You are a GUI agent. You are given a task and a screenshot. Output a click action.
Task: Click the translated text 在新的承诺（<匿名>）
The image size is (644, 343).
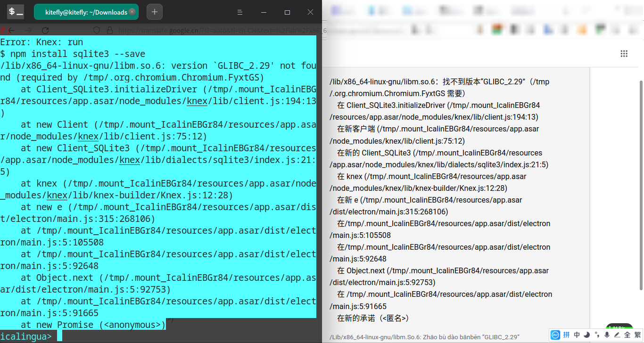pos(373,318)
